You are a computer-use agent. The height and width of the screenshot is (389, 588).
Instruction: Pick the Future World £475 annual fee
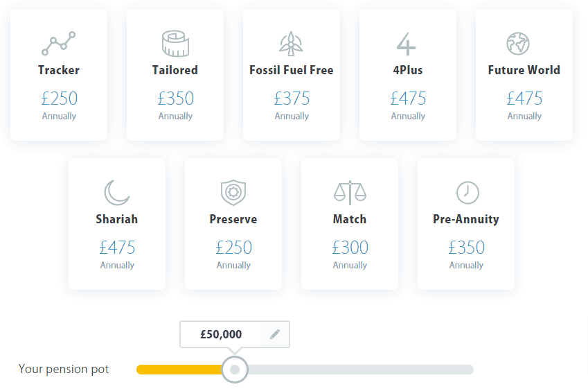[x=524, y=98]
